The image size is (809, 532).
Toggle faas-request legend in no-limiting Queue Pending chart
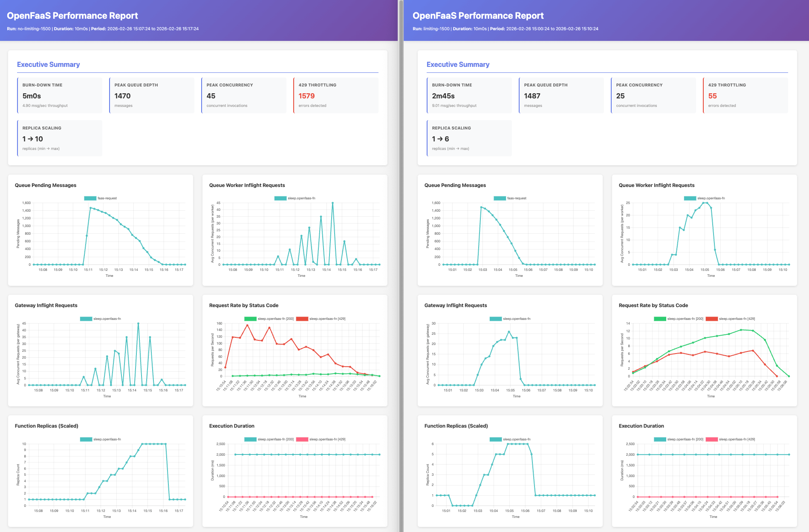100,198
